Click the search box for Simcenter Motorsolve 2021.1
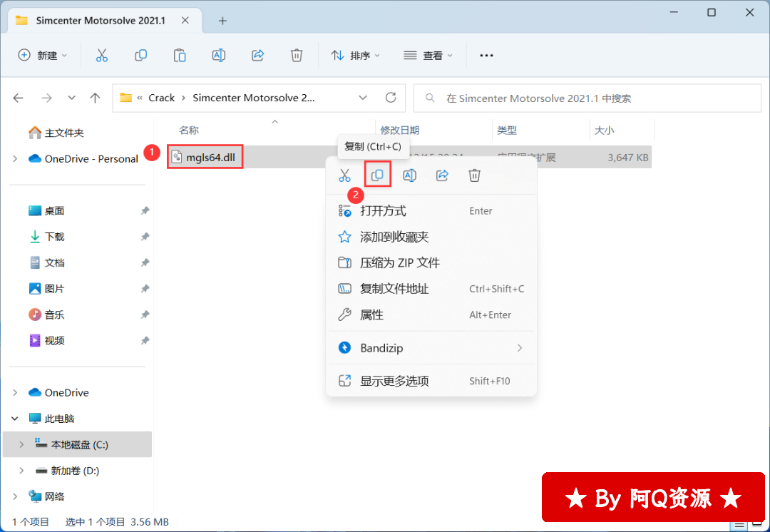Screen dimensions: 770x532 tap(587, 98)
